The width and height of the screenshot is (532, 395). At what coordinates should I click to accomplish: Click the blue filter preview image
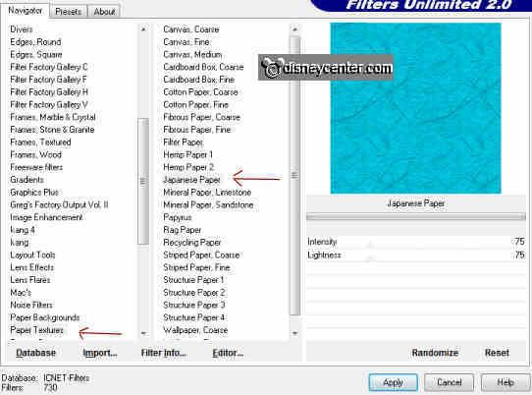coord(415,108)
